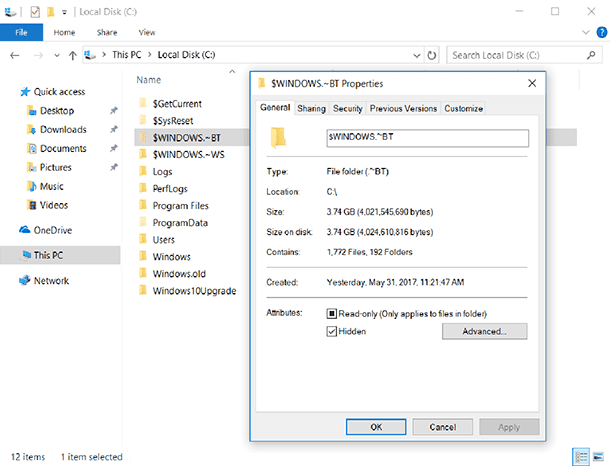This screenshot has width=610, height=466.
Task: Click the search magnifier icon
Action: click(591, 55)
